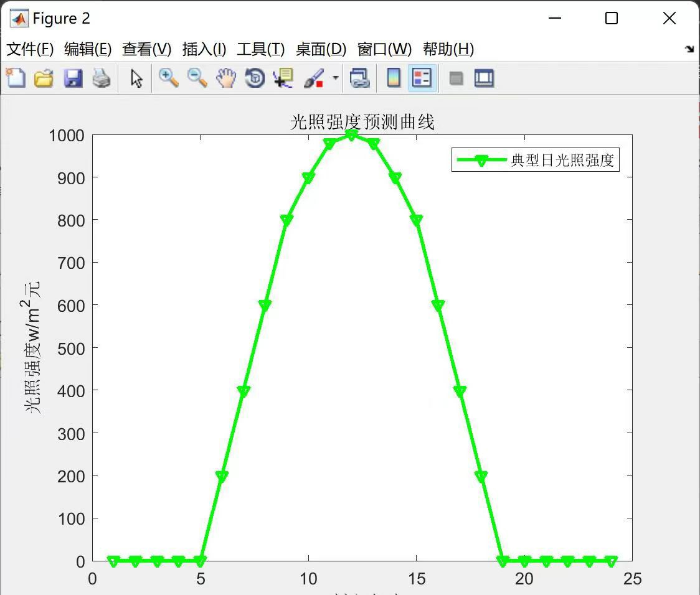Open the 查看(V) menu
This screenshot has width=700, height=595.
click(147, 49)
